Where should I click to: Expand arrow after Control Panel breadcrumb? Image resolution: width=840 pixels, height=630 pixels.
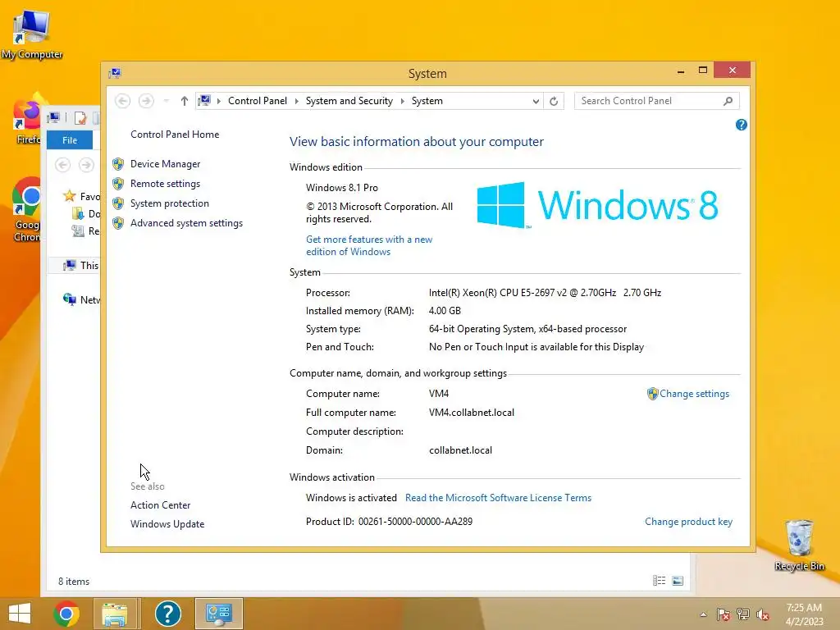tap(296, 101)
